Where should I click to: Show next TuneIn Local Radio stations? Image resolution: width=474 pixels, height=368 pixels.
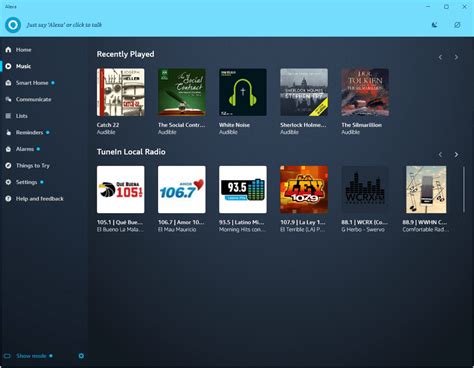coord(456,155)
